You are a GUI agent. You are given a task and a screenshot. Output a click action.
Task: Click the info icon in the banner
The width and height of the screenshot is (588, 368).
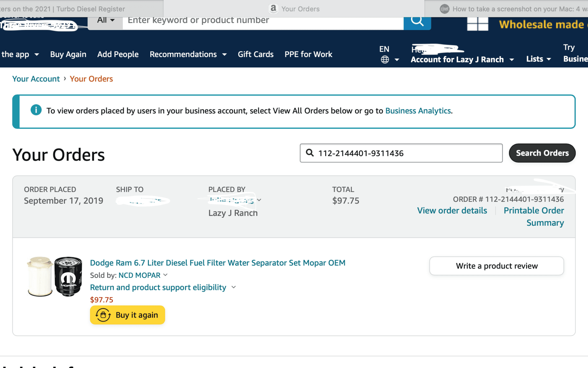coord(36,110)
